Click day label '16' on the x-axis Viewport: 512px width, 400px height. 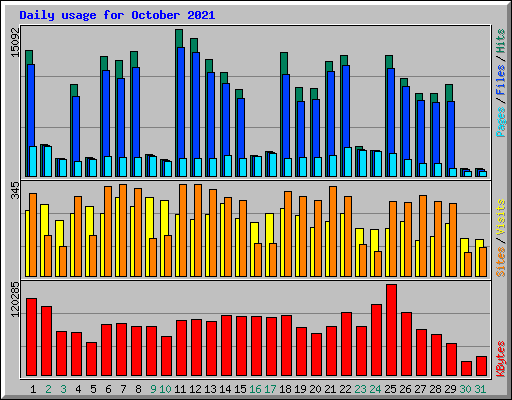pos(255,389)
